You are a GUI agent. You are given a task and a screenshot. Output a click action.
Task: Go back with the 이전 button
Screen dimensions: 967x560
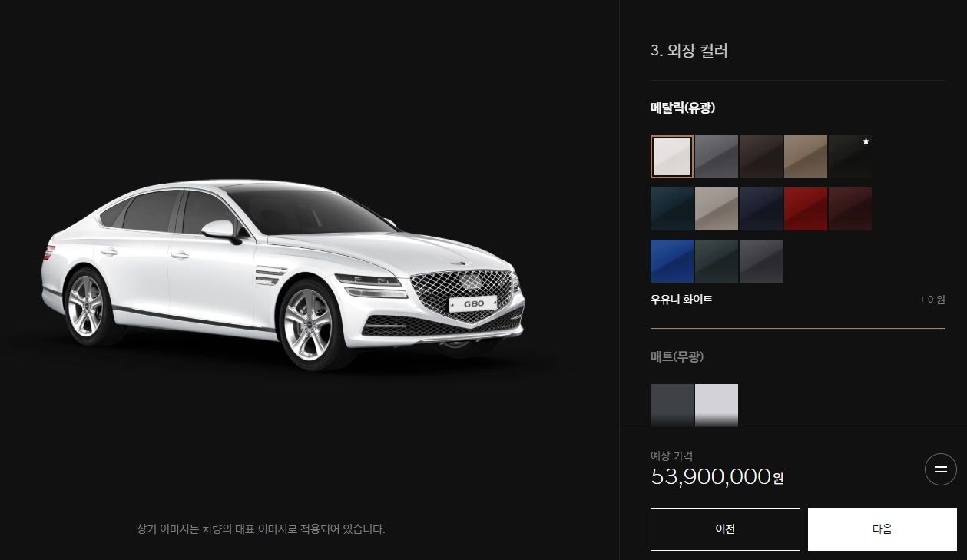point(725,529)
